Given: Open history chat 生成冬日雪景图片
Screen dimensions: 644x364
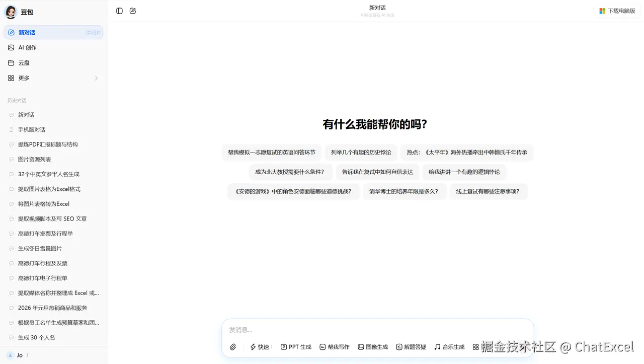Looking at the screenshot, I should pyautogui.click(x=53, y=248).
